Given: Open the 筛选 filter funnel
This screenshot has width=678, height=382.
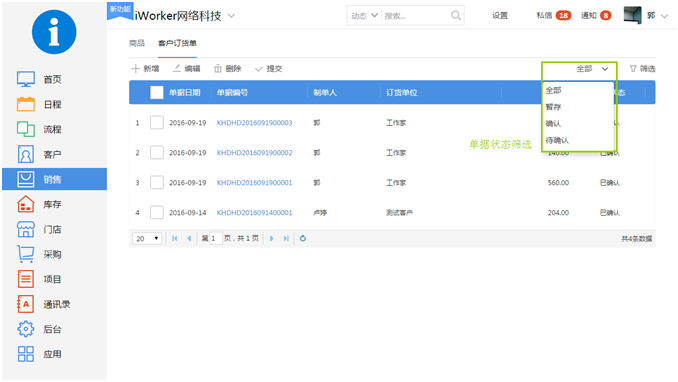Looking at the screenshot, I should click(642, 68).
